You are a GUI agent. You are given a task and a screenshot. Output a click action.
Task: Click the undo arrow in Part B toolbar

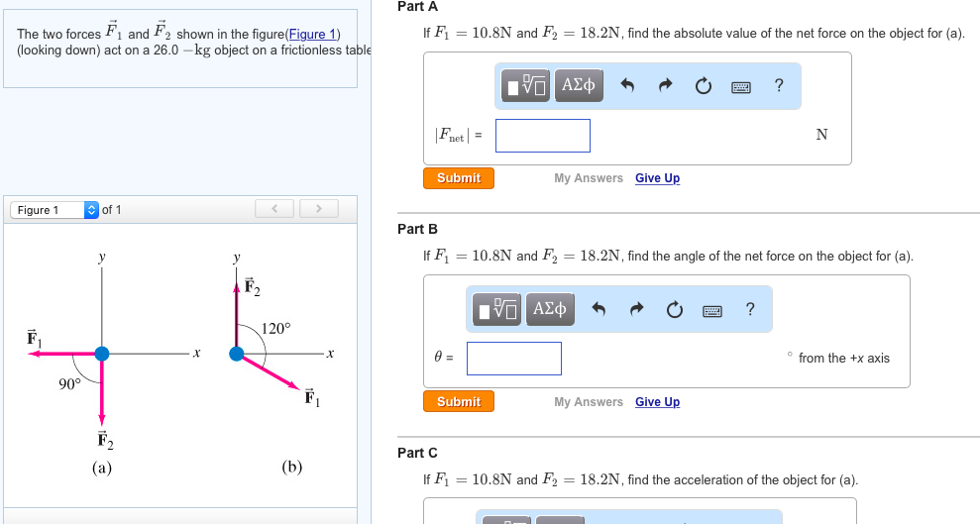pyautogui.click(x=599, y=309)
